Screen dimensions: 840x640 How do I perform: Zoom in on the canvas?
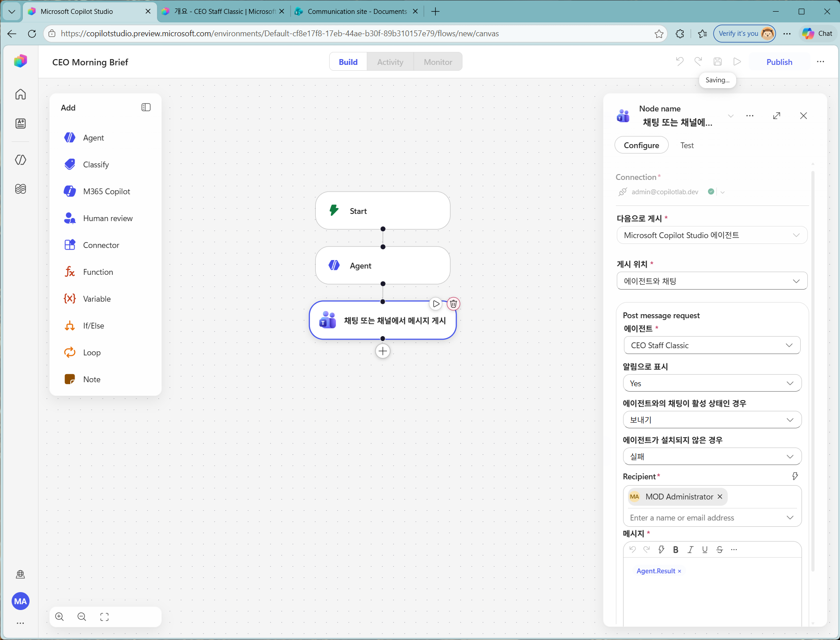[x=59, y=617]
